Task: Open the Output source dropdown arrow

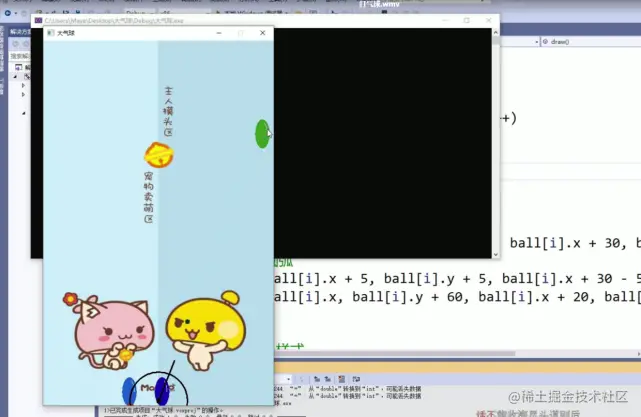Action: tap(288, 379)
